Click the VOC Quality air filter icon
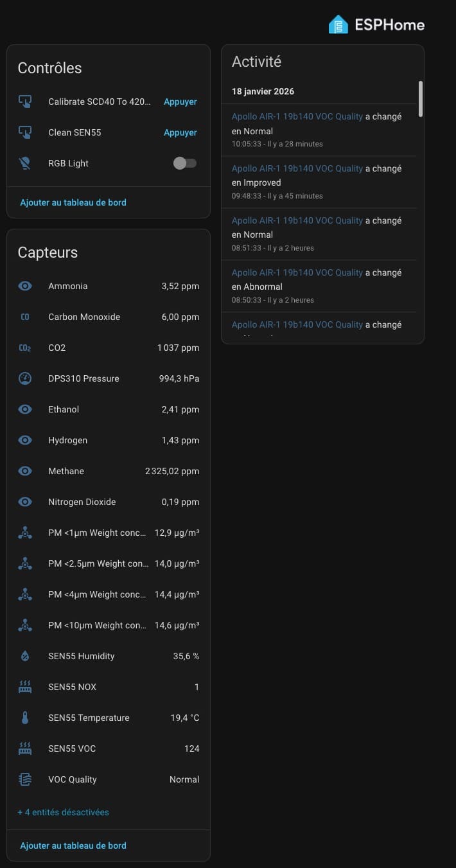Viewport: 456px width, 868px height. (x=25, y=779)
